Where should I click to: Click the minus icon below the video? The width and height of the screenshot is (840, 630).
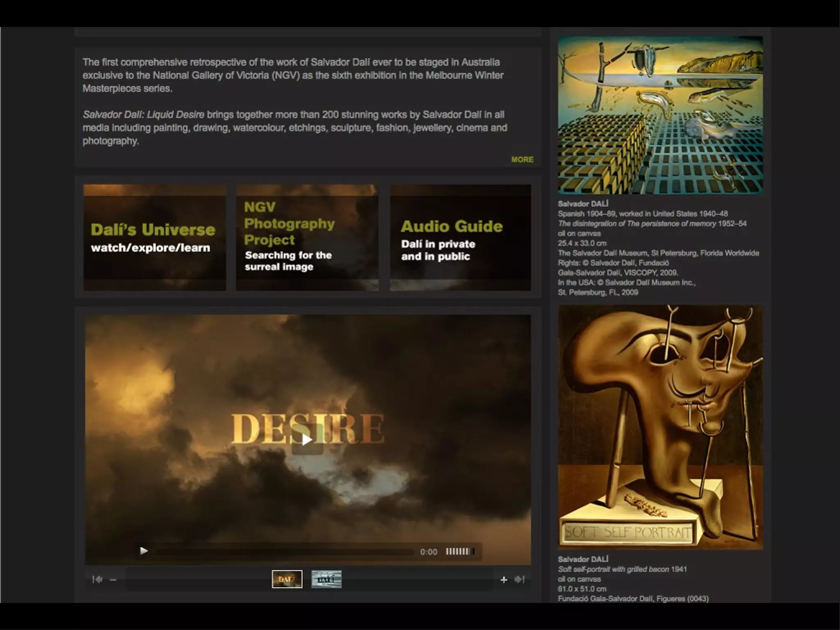click(113, 580)
